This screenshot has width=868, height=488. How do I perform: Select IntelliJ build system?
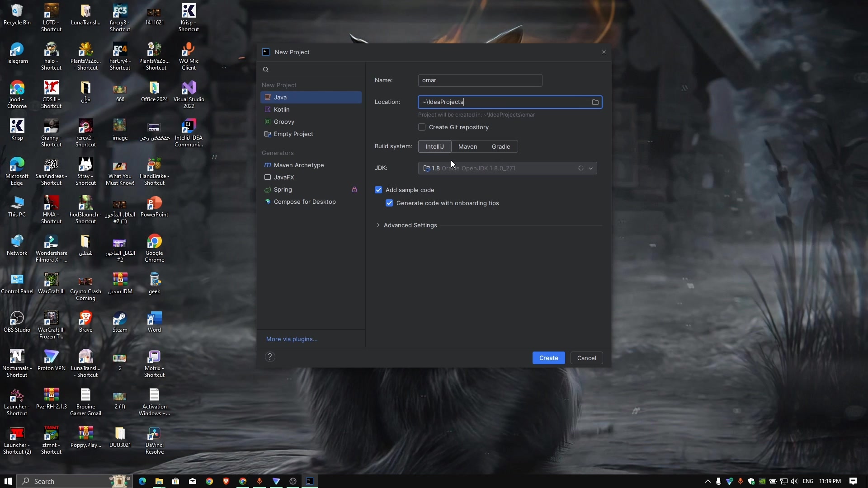coord(434,146)
